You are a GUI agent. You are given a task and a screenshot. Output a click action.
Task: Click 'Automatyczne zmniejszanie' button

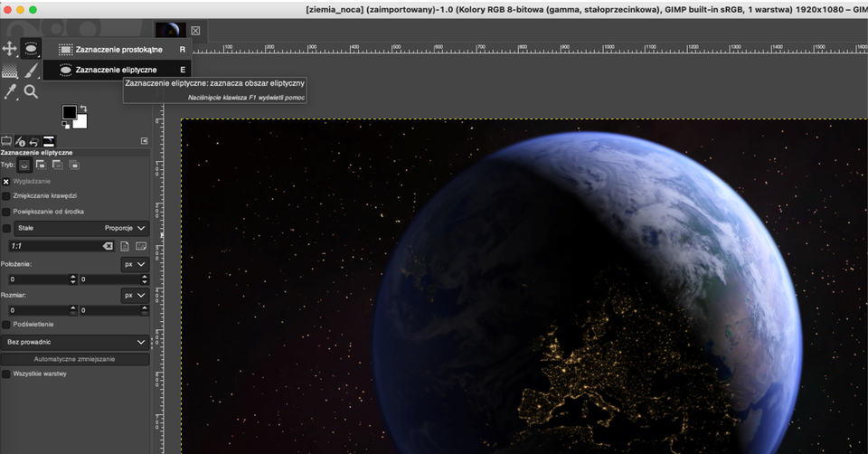(75, 359)
